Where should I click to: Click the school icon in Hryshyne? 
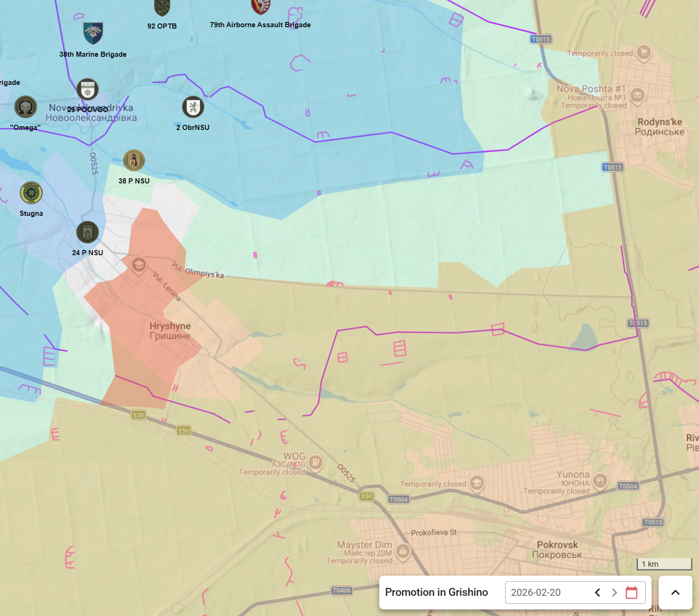pos(138,265)
